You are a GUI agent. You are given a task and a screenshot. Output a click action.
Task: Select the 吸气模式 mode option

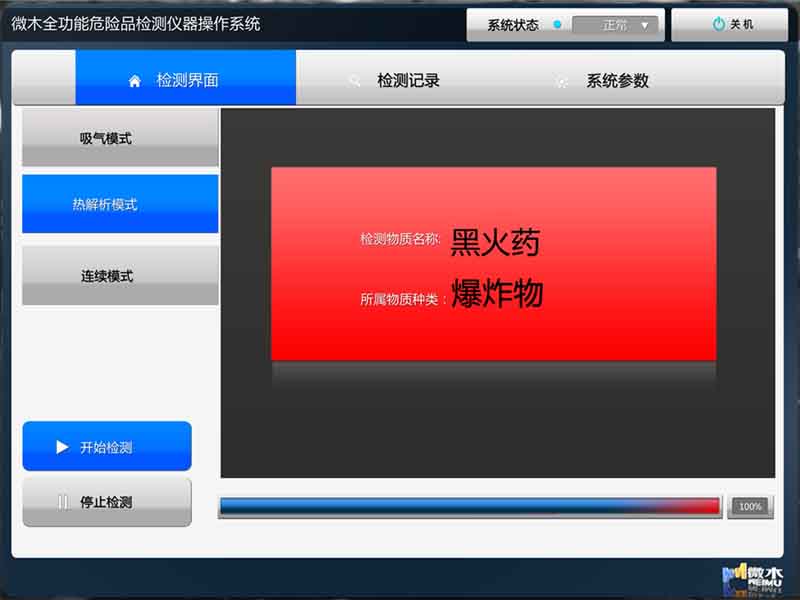(120, 139)
